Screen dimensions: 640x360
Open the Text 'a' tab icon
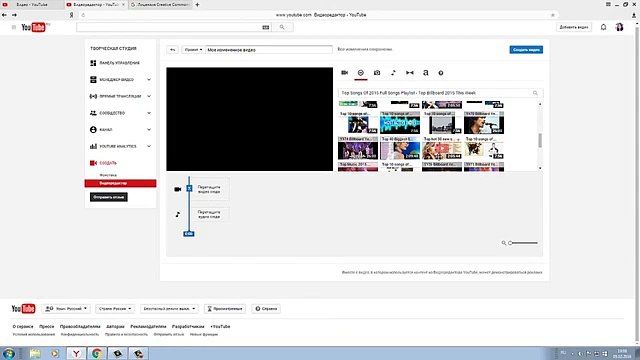pyautogui.click(x=425, y=73)
